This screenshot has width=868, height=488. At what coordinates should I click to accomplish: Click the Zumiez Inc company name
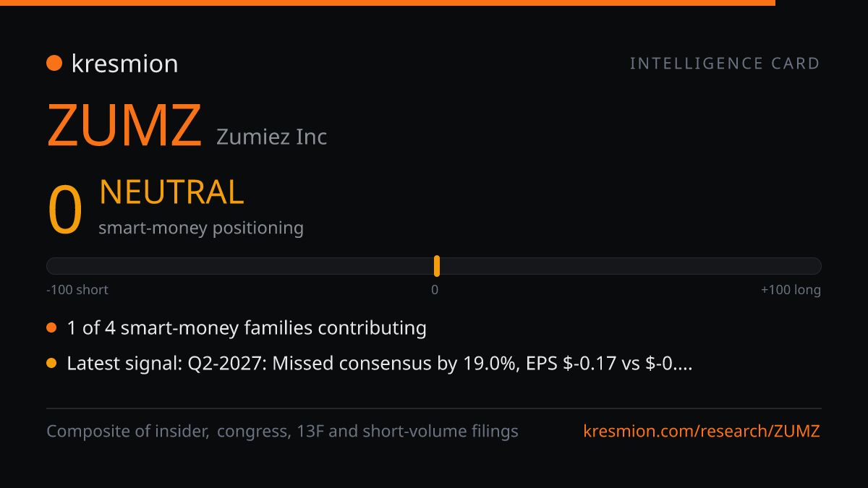point(272,136)
